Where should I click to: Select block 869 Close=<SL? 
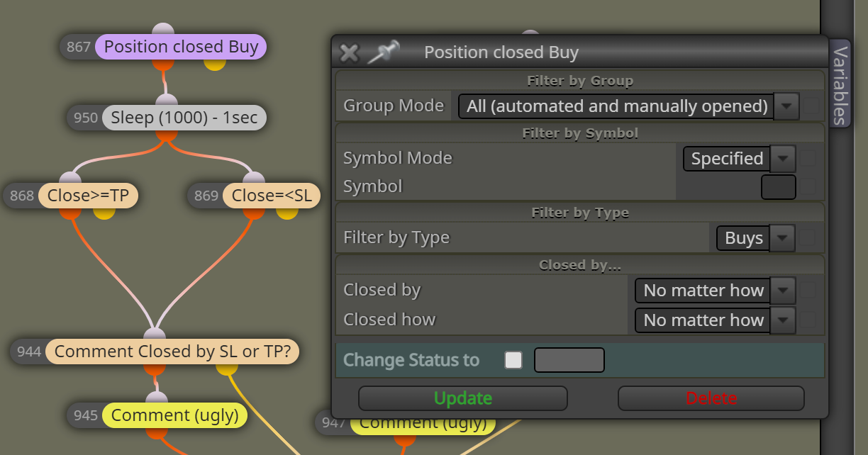272,196
